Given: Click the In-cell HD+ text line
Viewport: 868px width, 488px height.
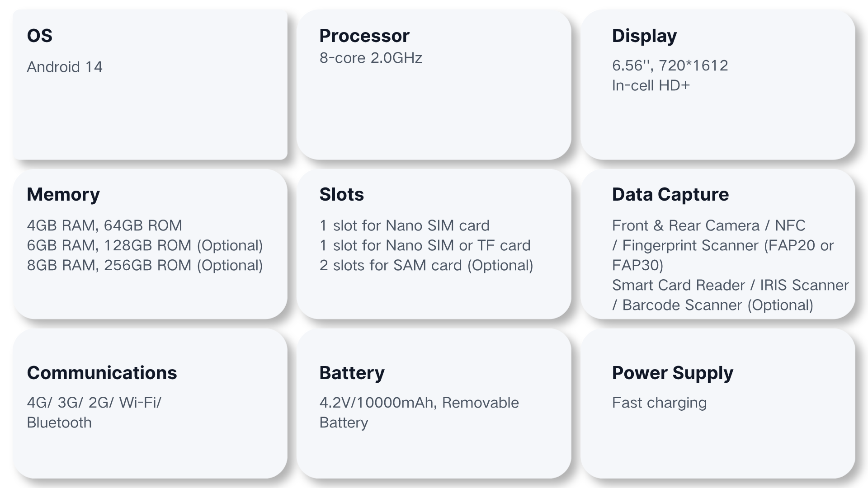Looking at the screenshot, I should 651,85.
